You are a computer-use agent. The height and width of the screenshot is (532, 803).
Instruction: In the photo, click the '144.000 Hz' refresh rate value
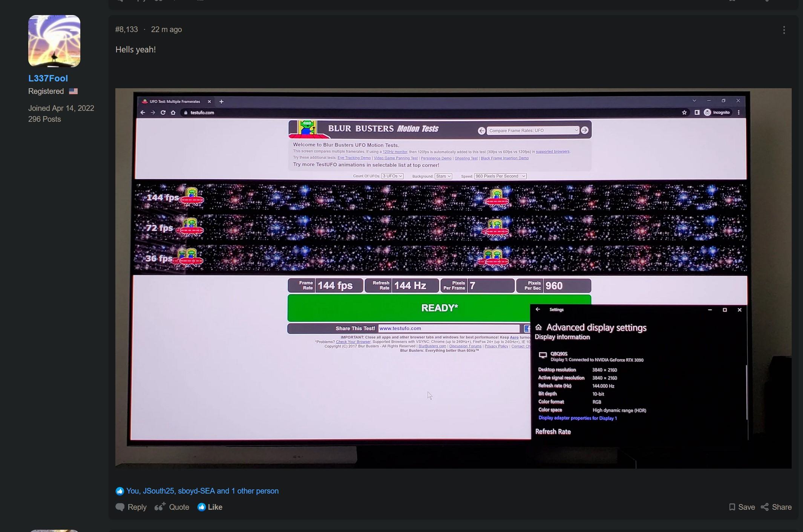[x=603, y=386]
